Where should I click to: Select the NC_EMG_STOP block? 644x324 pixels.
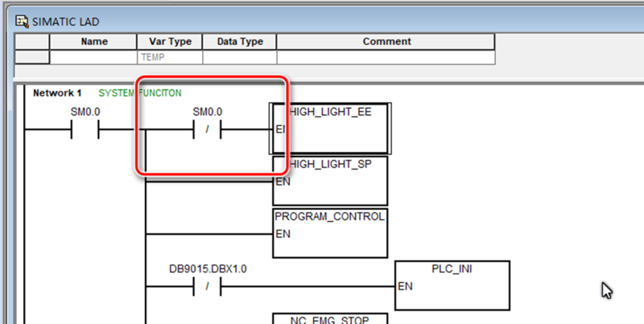click(330, 318)
